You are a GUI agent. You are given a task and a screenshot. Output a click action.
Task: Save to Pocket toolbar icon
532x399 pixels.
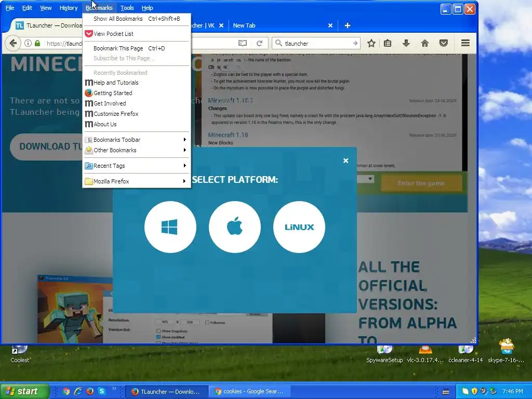(444, 43)
